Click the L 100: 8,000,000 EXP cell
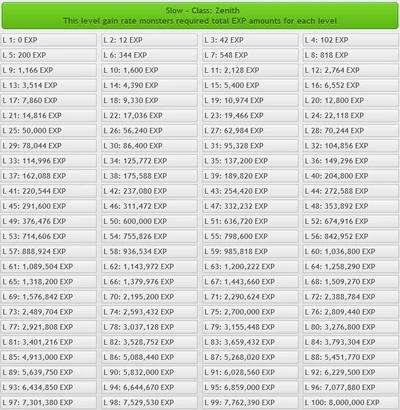 click(x=351, y=403)
